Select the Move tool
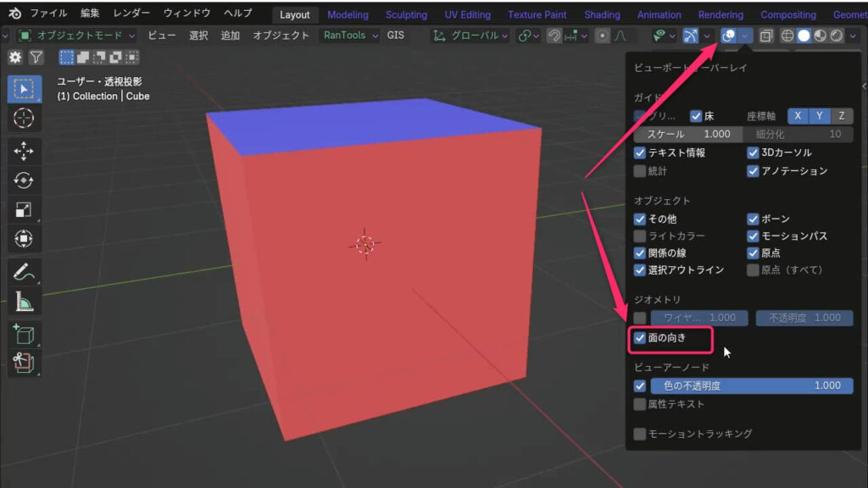Screen dimensions: 868x488 (24, 151)
